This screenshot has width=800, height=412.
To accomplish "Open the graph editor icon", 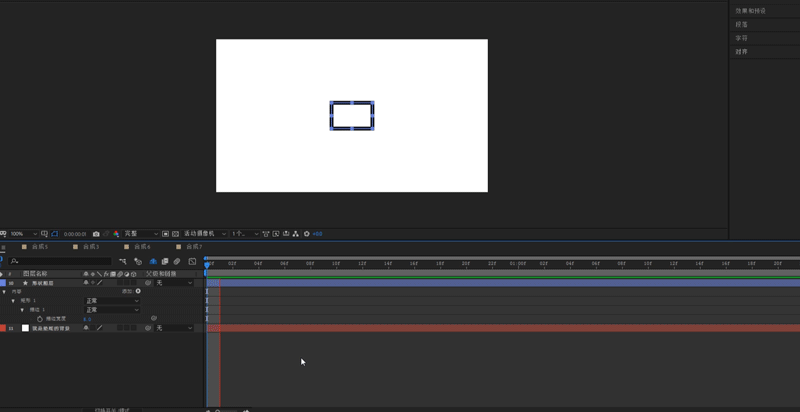I will tap(192, 261).
